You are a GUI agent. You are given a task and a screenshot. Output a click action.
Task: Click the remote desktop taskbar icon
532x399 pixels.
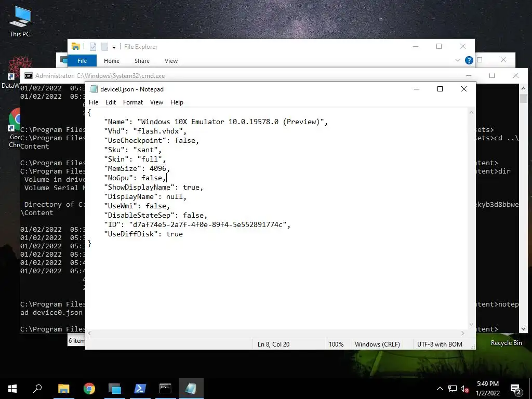pyautogui.click(x=114, y=389)
